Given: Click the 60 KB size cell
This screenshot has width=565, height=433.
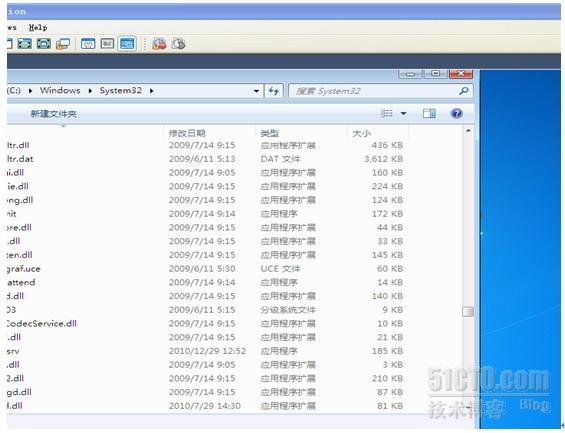Looking at the screenshot, I should tap(390, 269).
